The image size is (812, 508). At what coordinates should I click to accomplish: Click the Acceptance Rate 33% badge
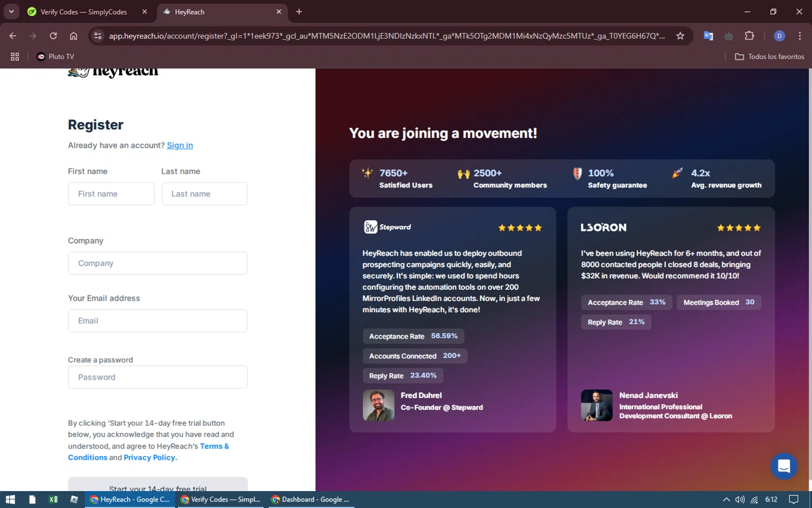click(x=626, y=302)
